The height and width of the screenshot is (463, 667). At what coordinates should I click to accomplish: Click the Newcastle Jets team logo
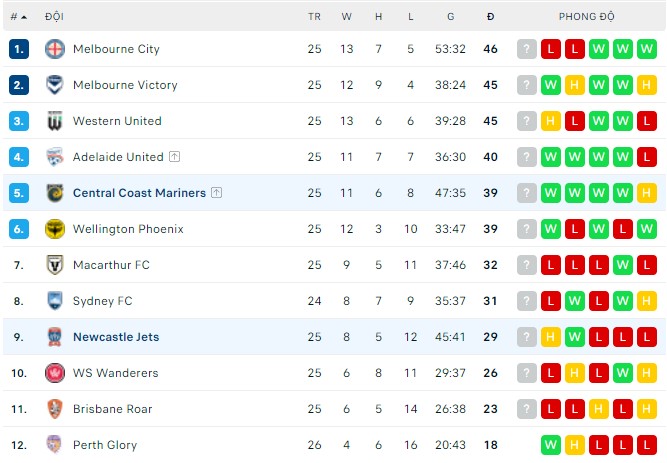pyautogui.click(x=55, y=337)
